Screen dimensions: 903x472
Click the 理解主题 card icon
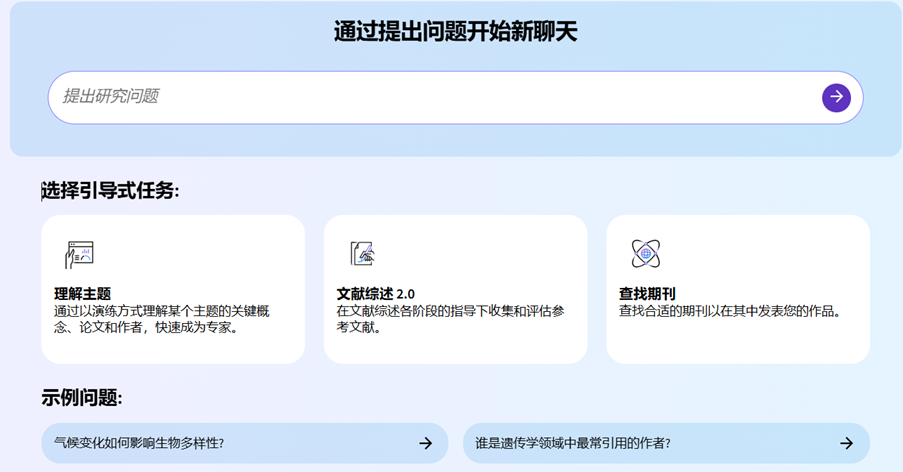click(x=79, y=254)
